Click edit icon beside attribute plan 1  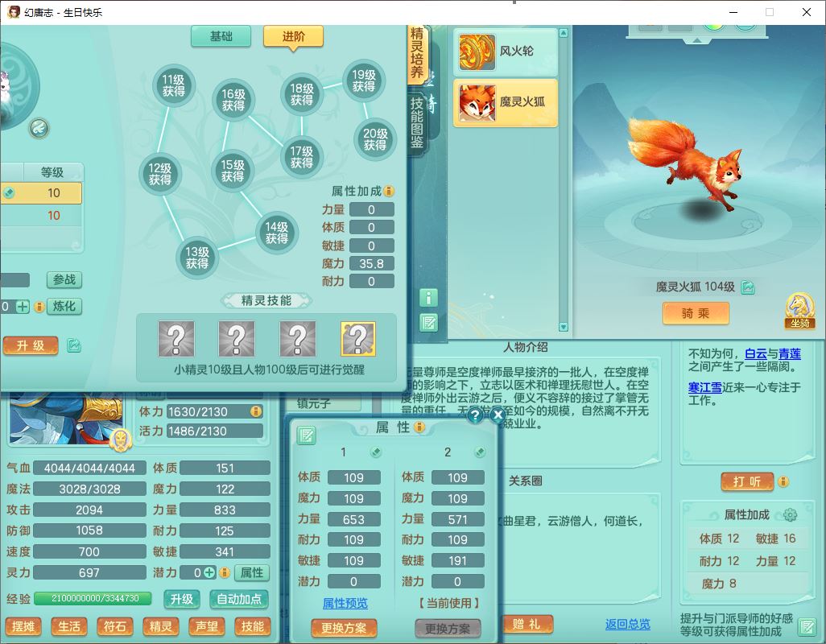click(375, 452)
